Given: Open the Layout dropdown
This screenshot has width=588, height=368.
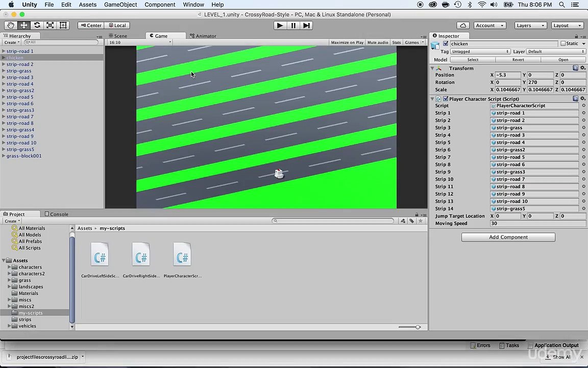Looking at the screenshot, I should pyautogui.click(x=567, y=26).
